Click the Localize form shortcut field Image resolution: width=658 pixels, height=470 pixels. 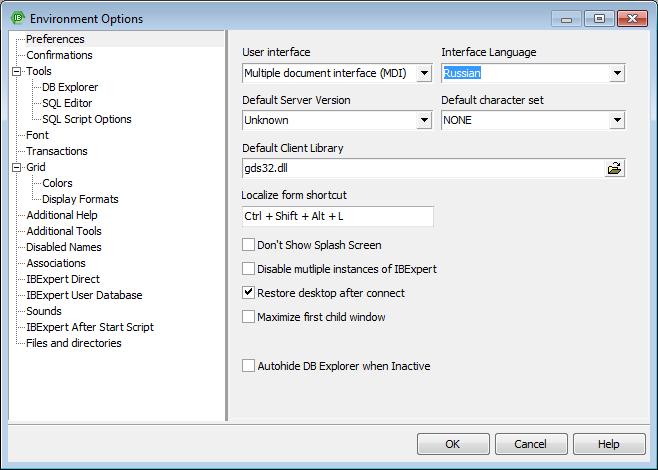338,216
